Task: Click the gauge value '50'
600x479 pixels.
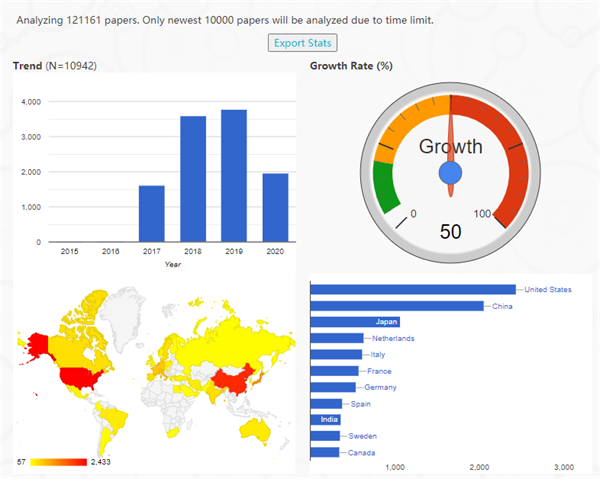Action: pos(450,231)
